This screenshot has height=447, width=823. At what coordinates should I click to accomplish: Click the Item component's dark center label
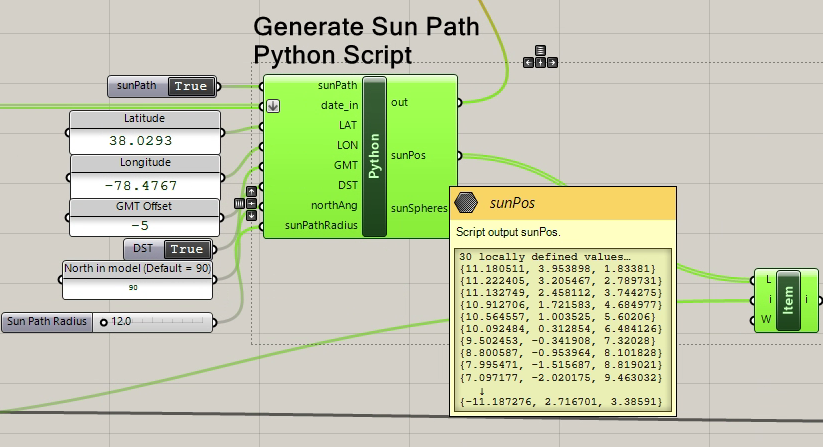(788, 300)
